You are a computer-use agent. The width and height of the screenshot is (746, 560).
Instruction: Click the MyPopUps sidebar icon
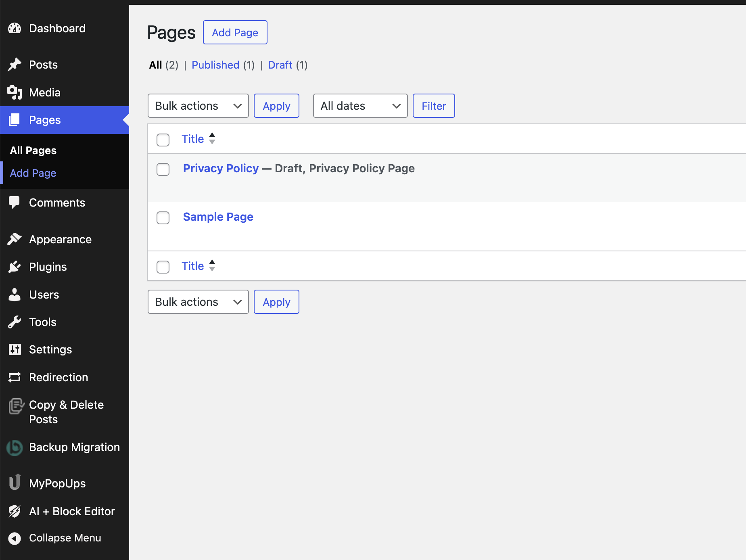pos(15,483)
